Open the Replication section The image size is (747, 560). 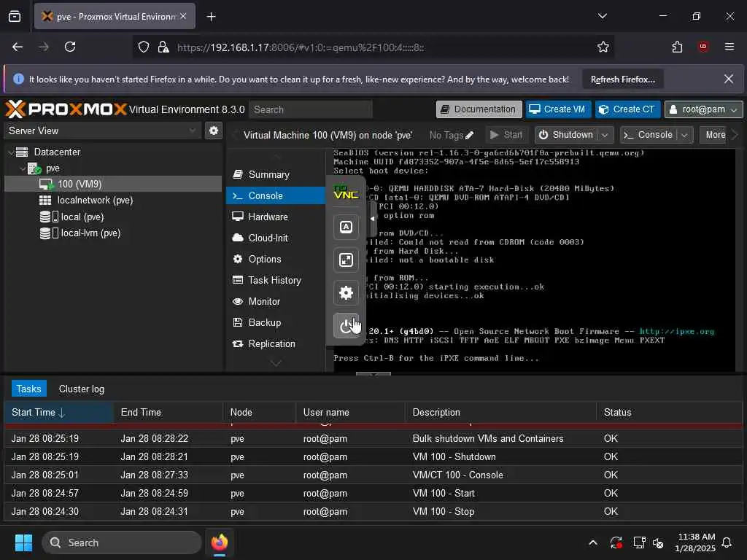click(276, 344)
